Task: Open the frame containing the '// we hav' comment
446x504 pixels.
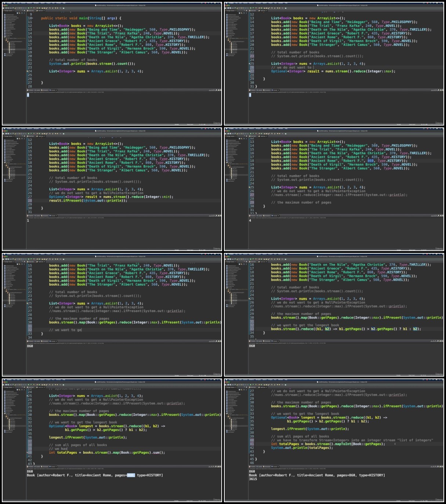Action: click(112, 440)
